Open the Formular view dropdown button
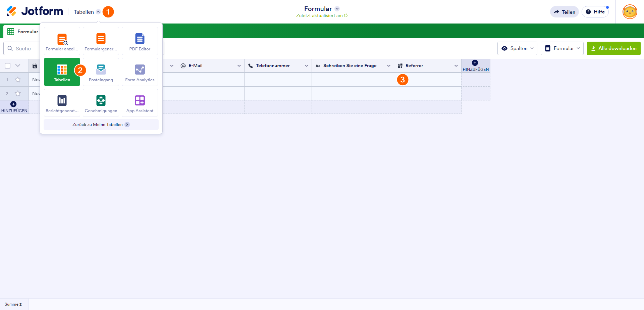This screenshot has height=310, width=644. [x=562, y=48]
